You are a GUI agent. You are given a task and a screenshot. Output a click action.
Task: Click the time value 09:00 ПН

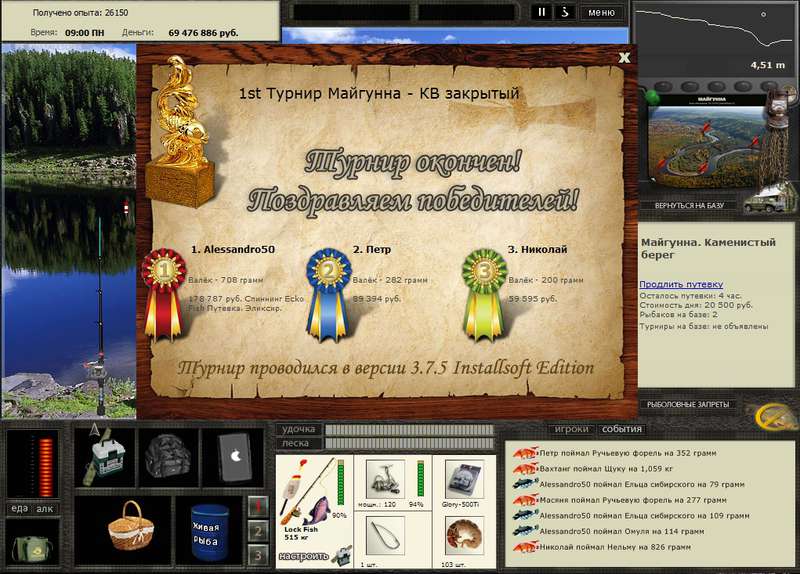pos(85,33)
